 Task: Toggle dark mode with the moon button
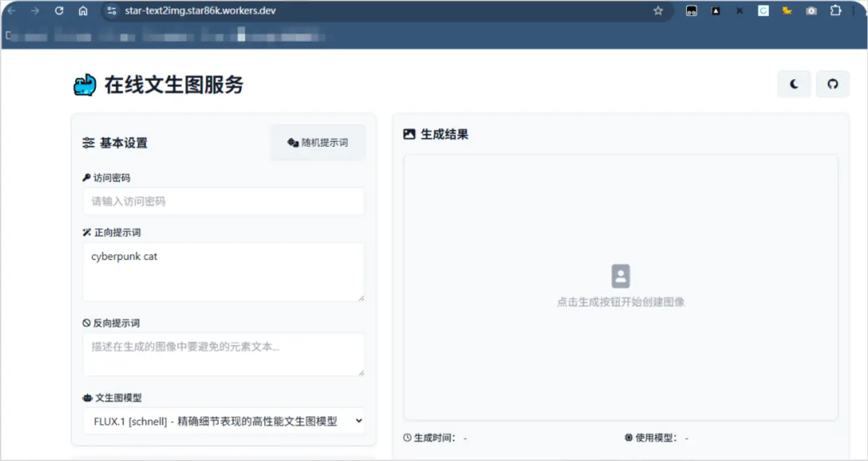point(794,84)
